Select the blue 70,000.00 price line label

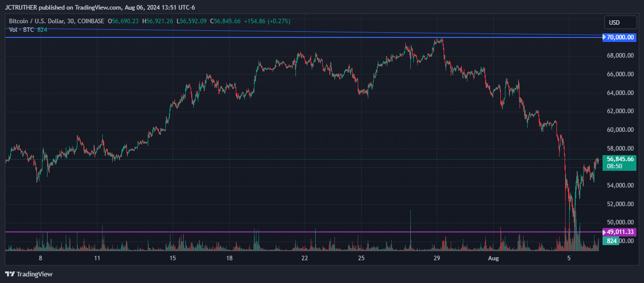(620, 37)
